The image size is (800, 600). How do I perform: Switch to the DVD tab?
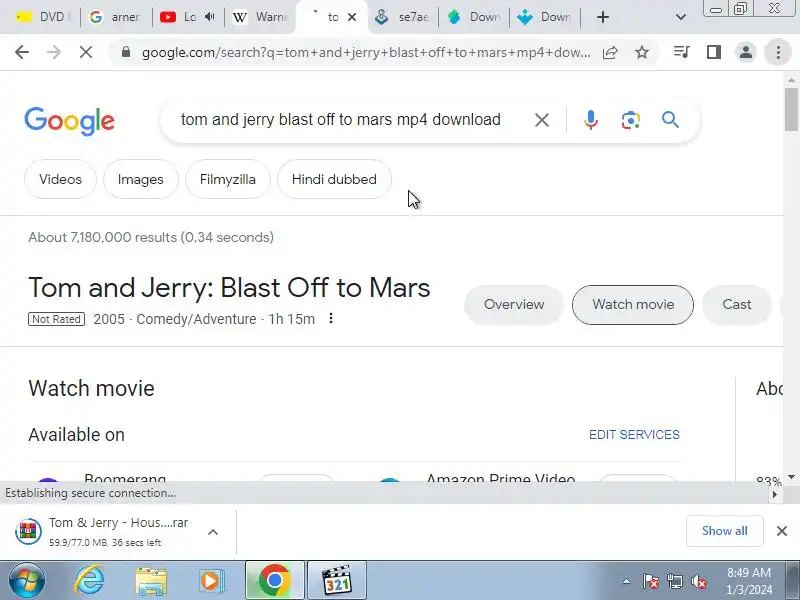point(43,17)
